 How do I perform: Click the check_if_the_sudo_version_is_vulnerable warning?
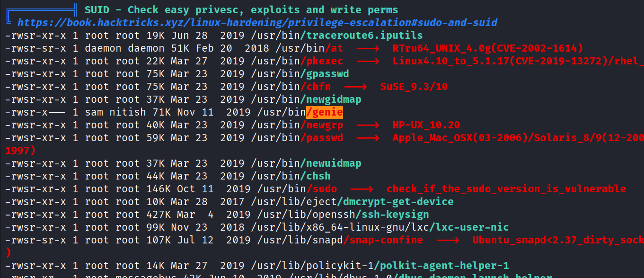pyautogui.click(x=506, y=189)
